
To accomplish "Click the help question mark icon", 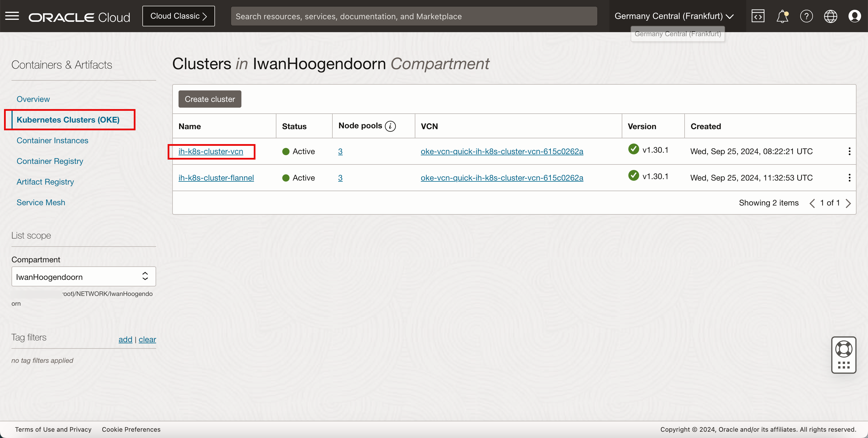I will tap(806, 16).
